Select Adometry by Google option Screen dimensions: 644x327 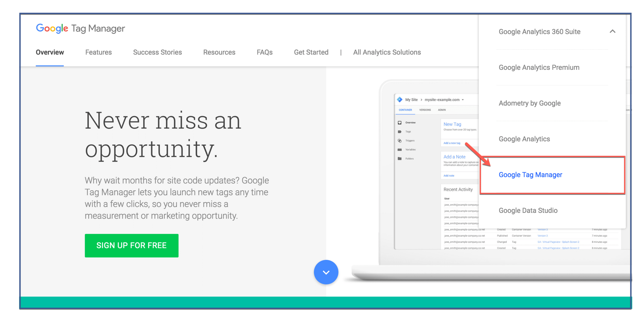coord(530,104)
